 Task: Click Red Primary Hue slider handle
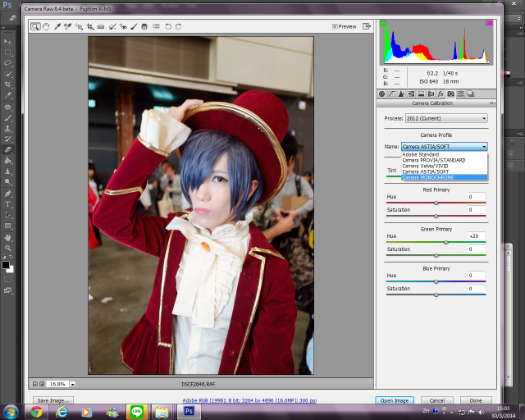(436, 203)
